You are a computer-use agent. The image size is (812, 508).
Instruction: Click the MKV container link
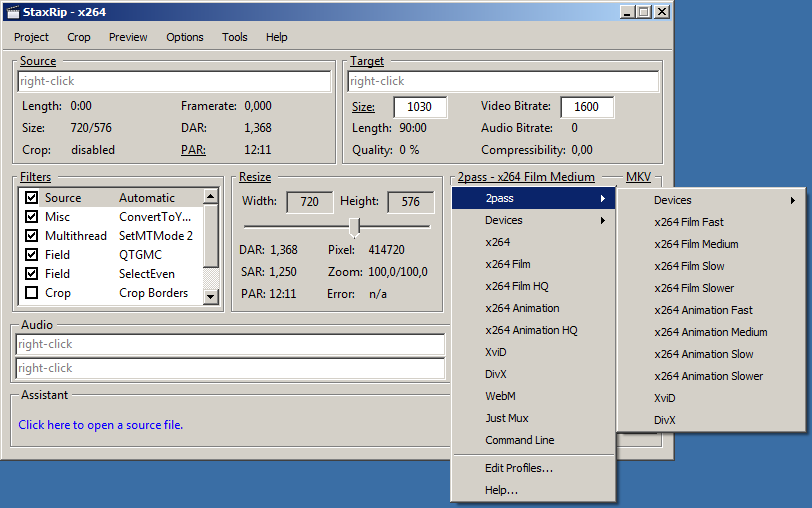click(x=638, y=177)
